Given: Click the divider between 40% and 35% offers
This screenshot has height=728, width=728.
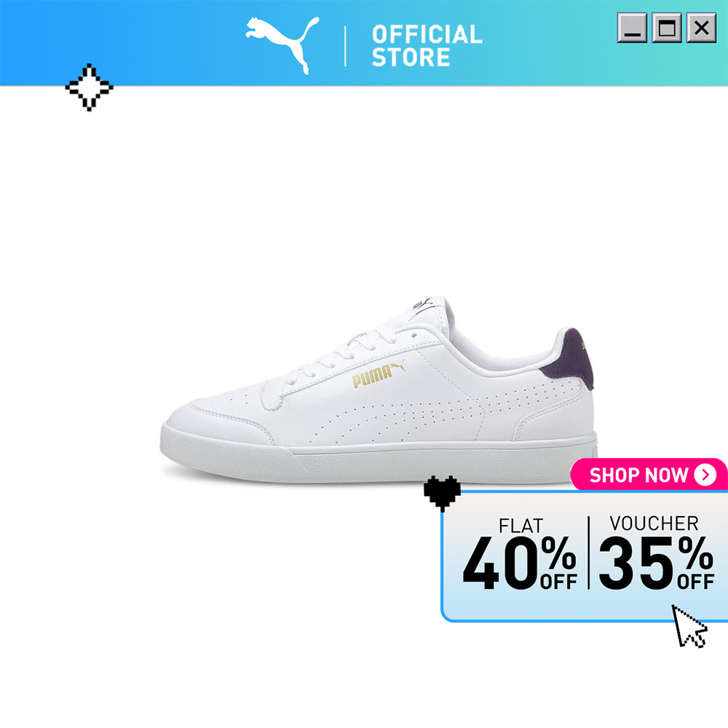Looking at the screenshot, I should [588, 553].
